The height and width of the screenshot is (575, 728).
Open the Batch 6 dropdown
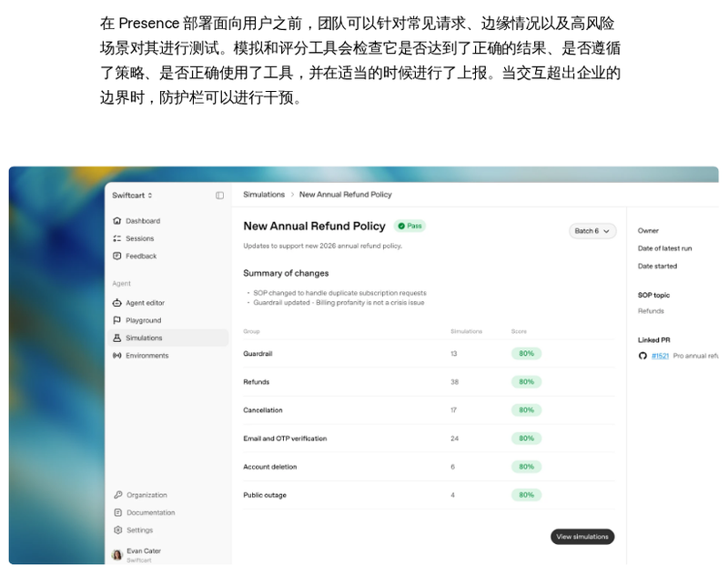[x=592, y=231]
